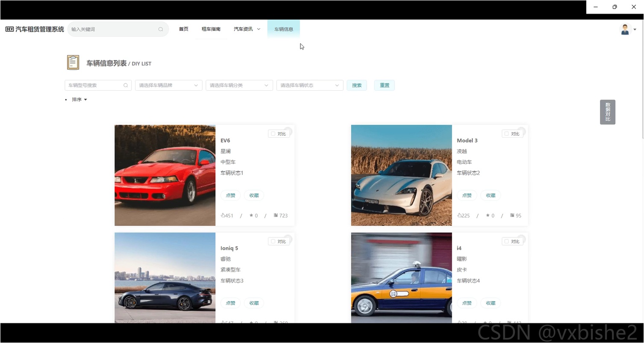Click the magnifier icon in 车辆型号搜索 field
Screen dimensions: 644x343
[x=126, y=86]
